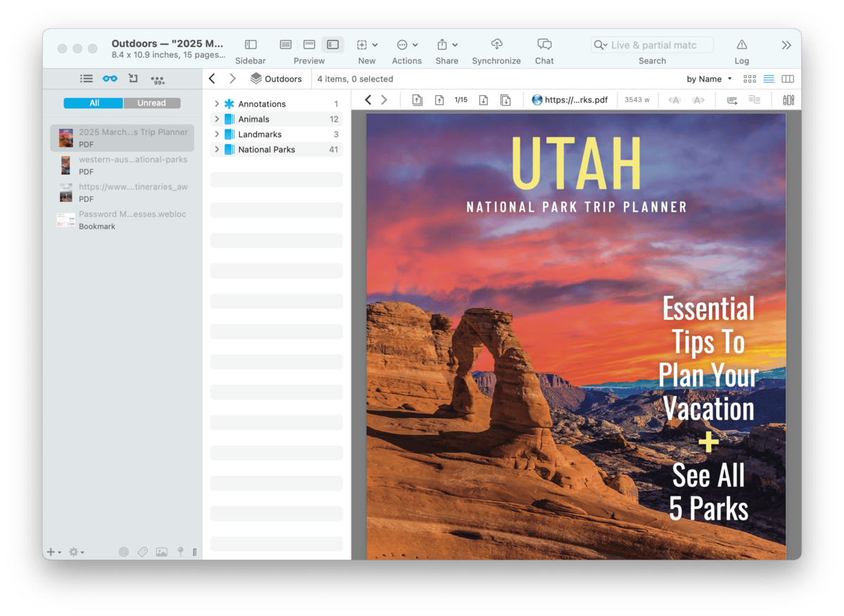Click the source URL link ending rks.pdf
Image resolution: width=844 pixels, height=616 pixels.
[570, 100]
